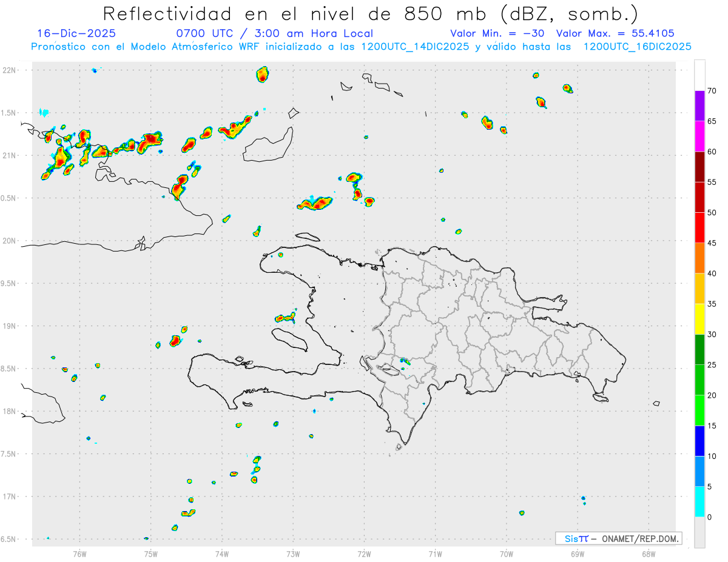Click the longitude axis label "71W"

pos(435,554)
